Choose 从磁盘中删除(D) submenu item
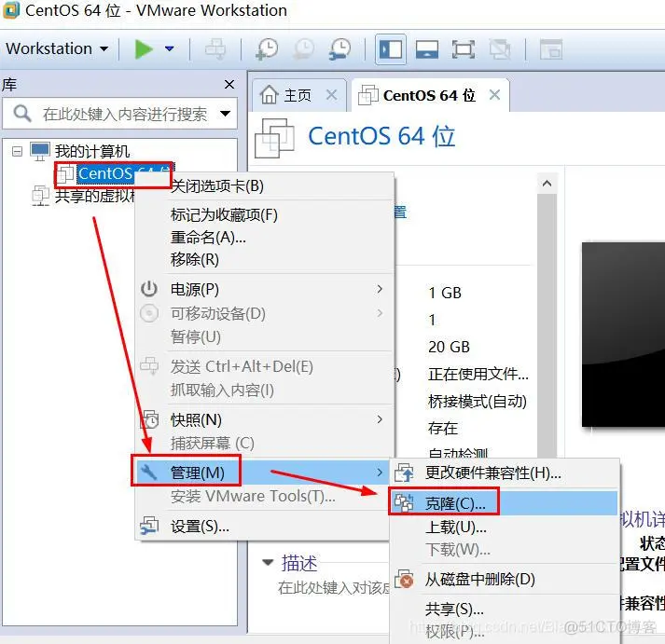Viewport: 665px width, 644px height. coord(505,579)
